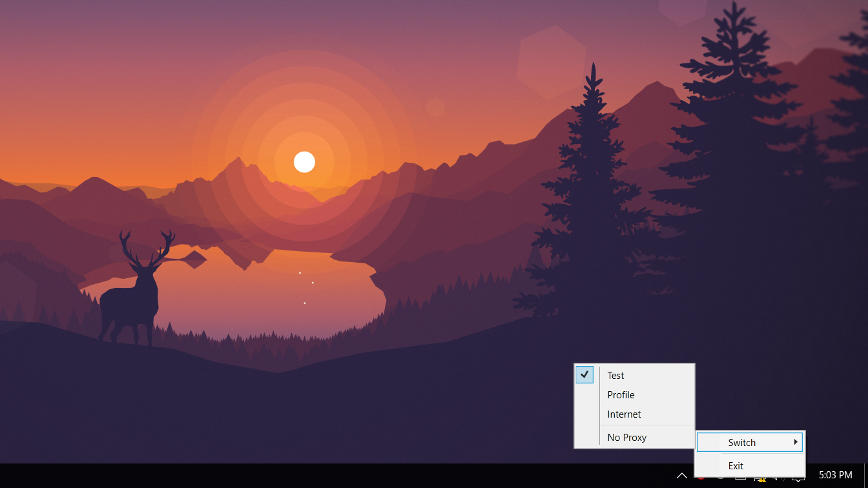Click Exit in the tray menu
Screen dimensions: 868x488
750,465
